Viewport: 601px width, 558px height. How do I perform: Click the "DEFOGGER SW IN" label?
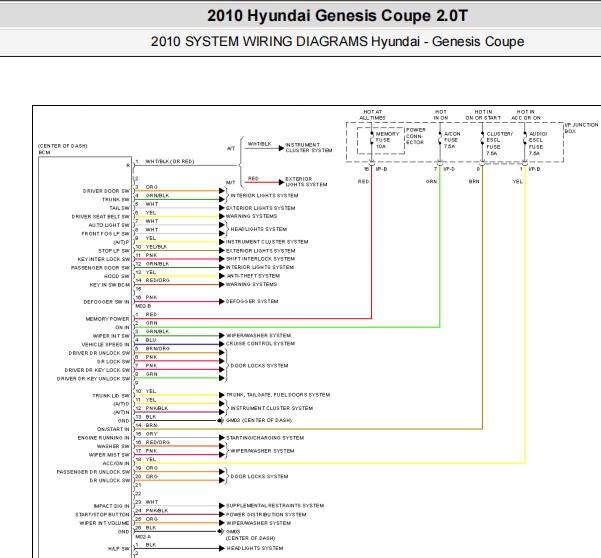tap(107, 302)
